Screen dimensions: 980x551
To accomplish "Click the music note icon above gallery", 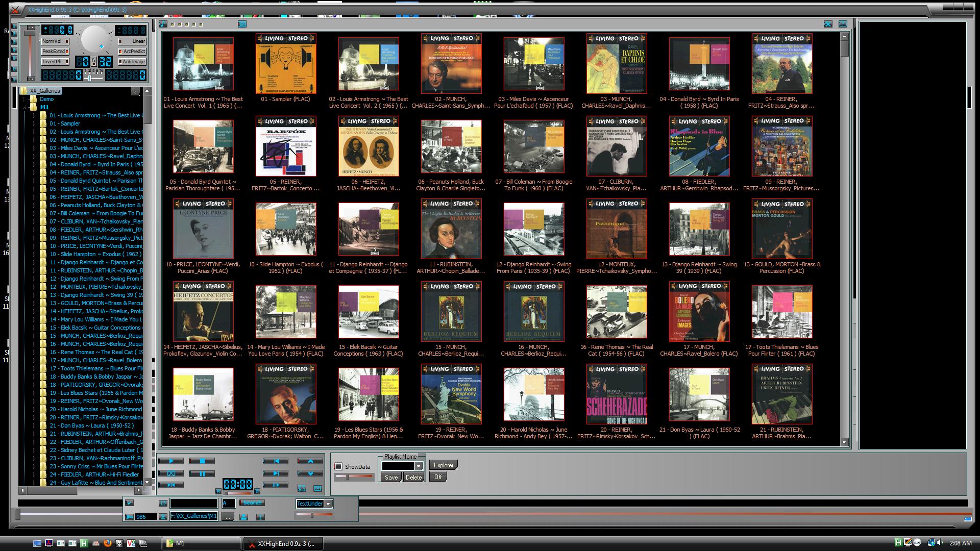I will [x=162, y=24].
